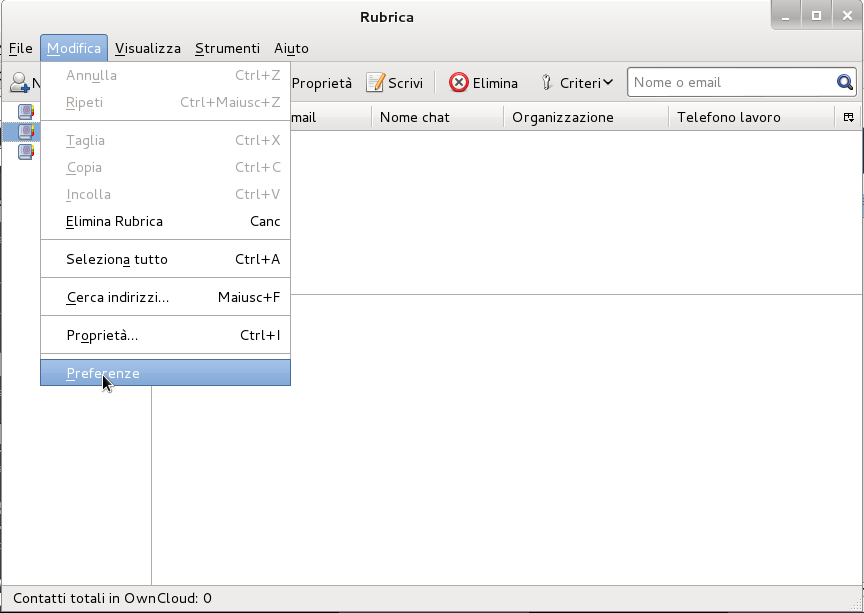Sort by the Telefono lavoro column header
864x613 pixels.
tap(729, 117)
